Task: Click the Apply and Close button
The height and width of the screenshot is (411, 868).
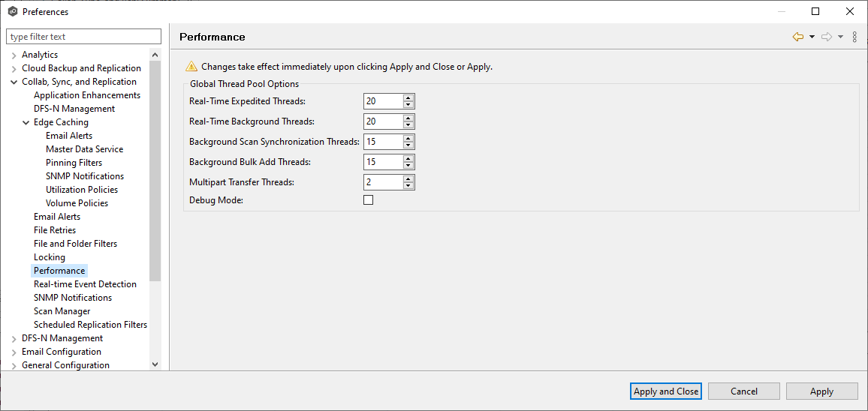Action: tap(666, 391)
